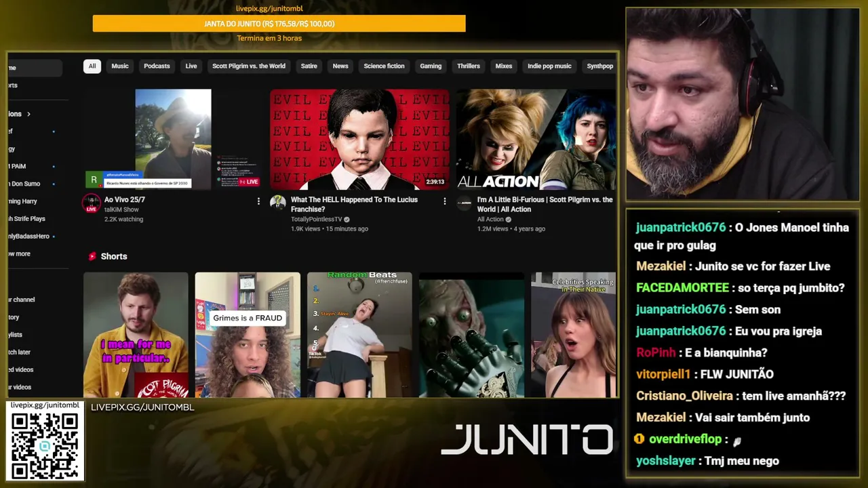Screen dimensions: 868x488
Task: Select the Live filter chip
Action: pos(191,66)
